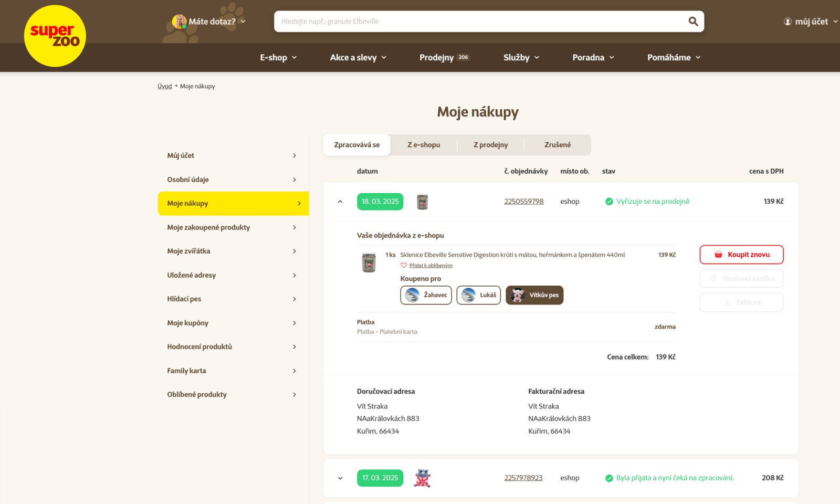The width and height of the screenshot is (840, 504).
Task: Click the heart icon to add to favorites
Action: pos(404,266)
